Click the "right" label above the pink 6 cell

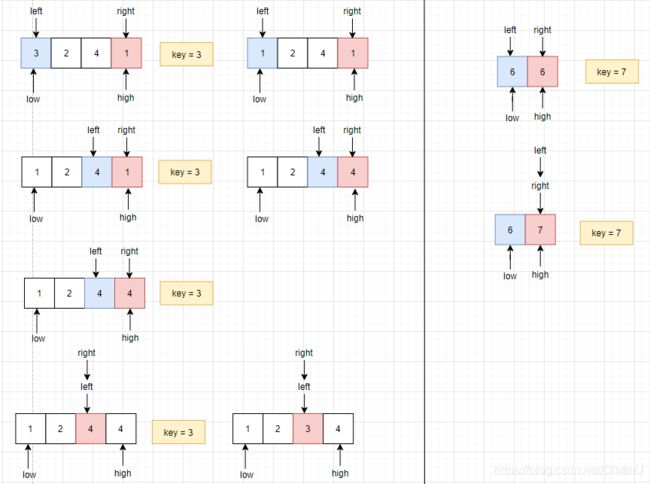542,30
